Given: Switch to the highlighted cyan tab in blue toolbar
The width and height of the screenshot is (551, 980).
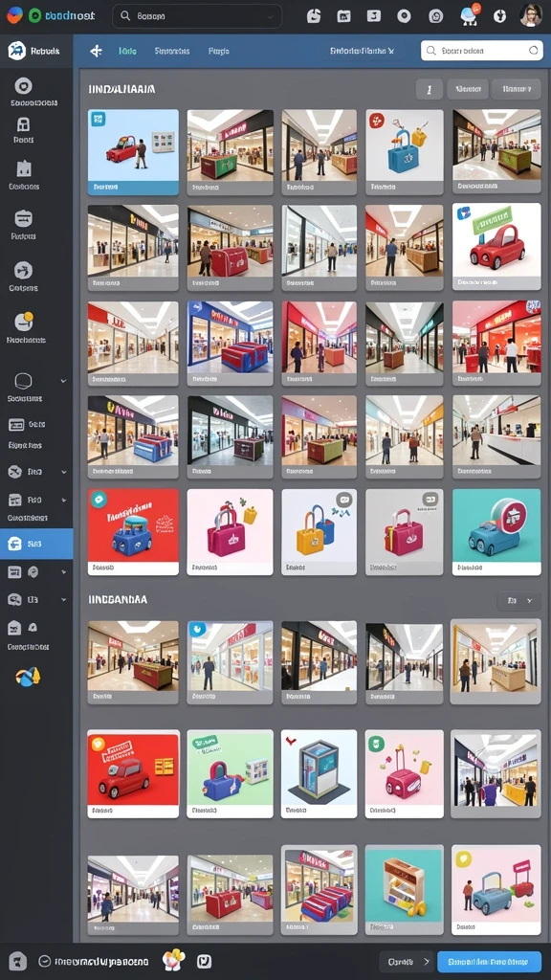Looking at the screenshot, I should [x=127, y=52].
